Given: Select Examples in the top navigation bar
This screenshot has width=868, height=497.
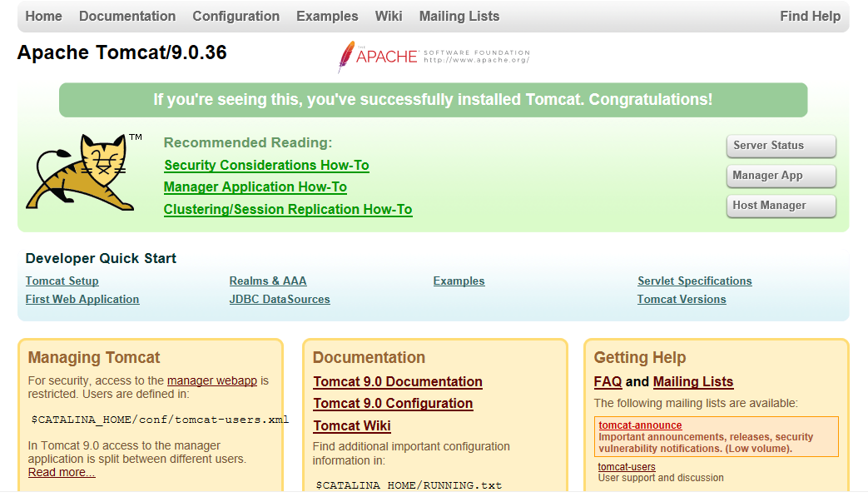Looking at the screenshot, I should [x=327, y=16].
